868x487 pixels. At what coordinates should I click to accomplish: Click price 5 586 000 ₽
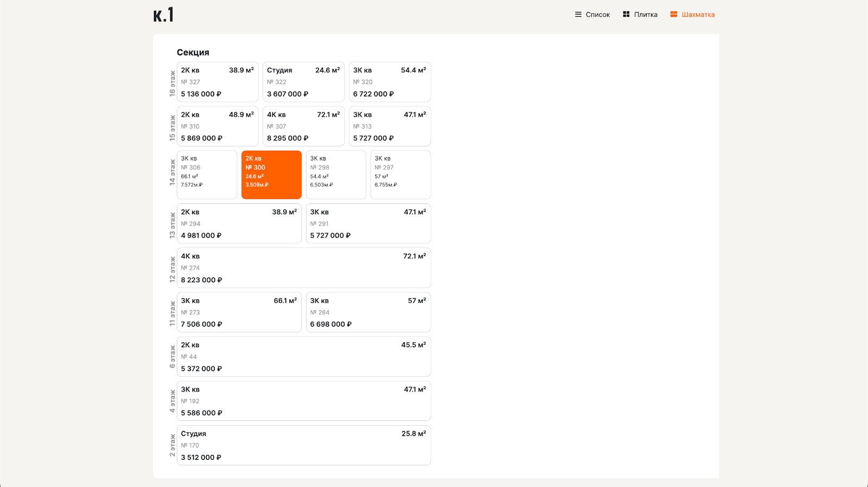(202, 413)
